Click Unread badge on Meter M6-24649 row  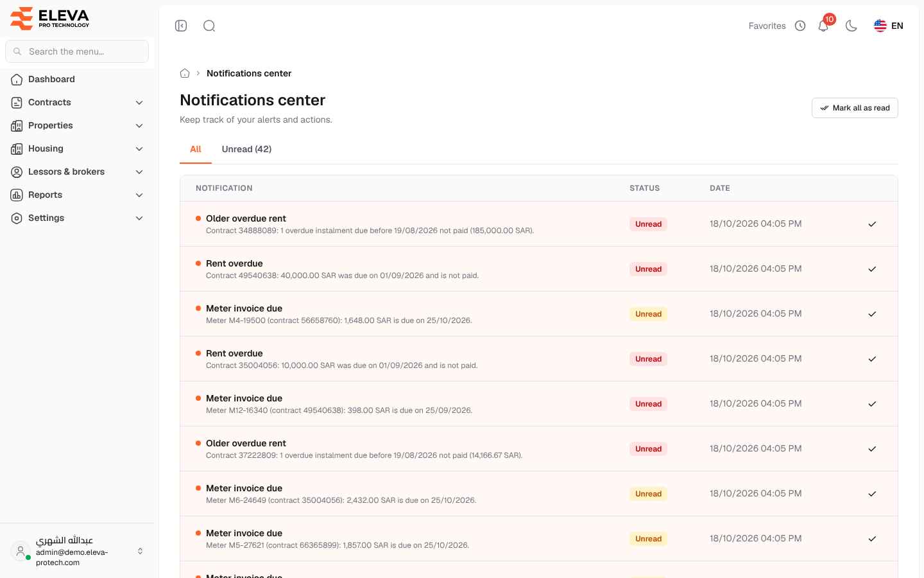pos(648,494)
